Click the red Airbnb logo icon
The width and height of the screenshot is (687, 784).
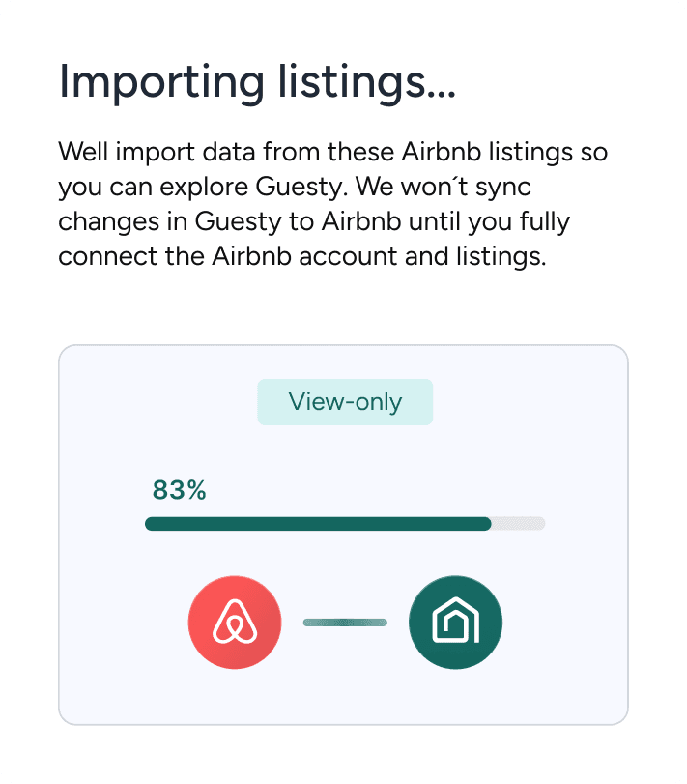235,623
